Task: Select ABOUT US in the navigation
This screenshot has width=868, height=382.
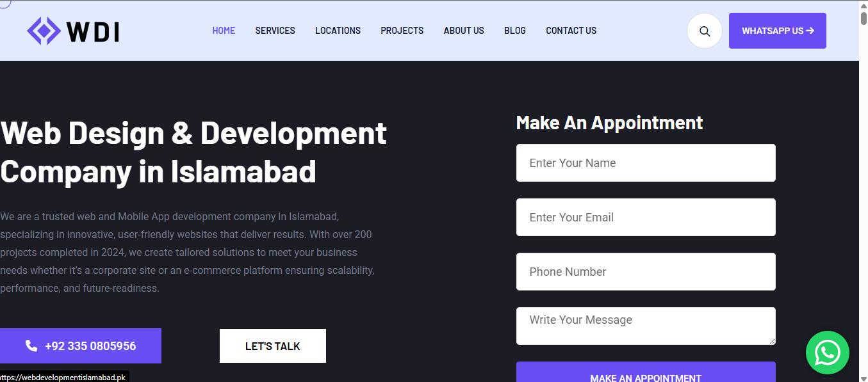Action: click(x=463, y=30)
